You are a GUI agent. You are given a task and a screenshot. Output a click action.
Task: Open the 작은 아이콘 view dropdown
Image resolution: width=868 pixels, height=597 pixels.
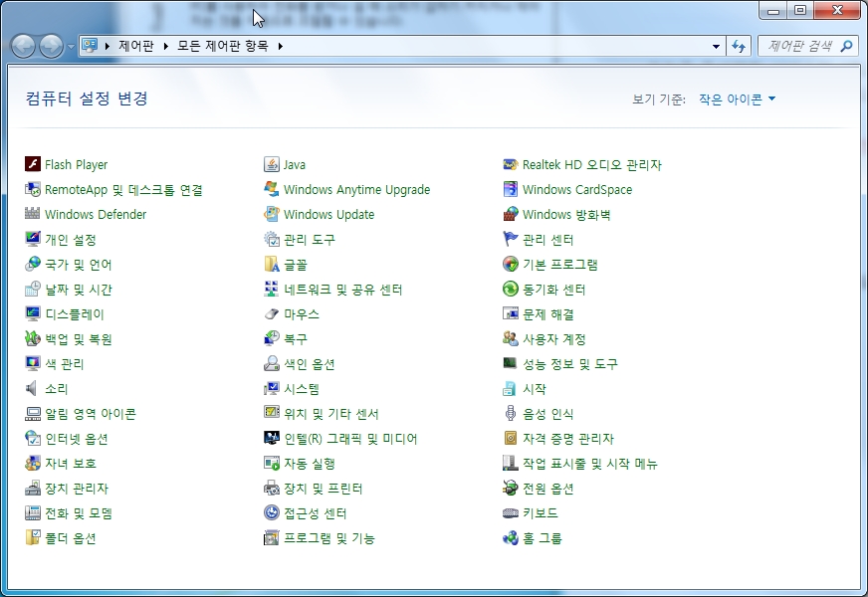pos(737,99)
